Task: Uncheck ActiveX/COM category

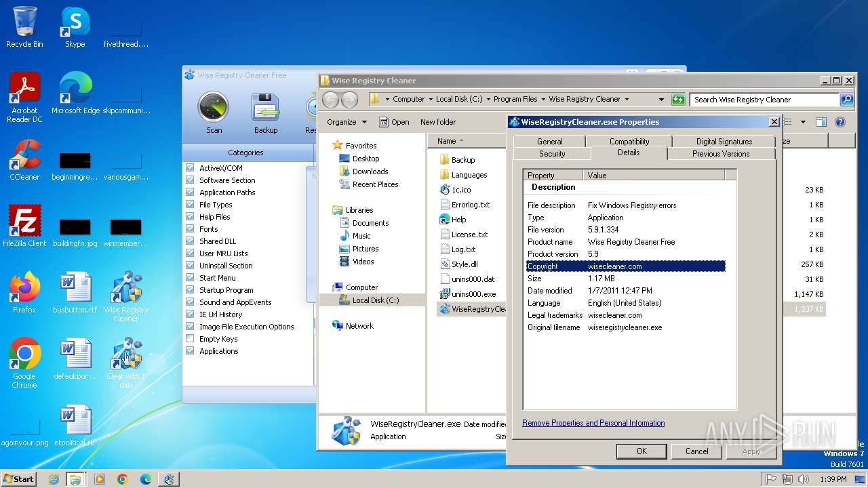Action: (x=191, y=168)
